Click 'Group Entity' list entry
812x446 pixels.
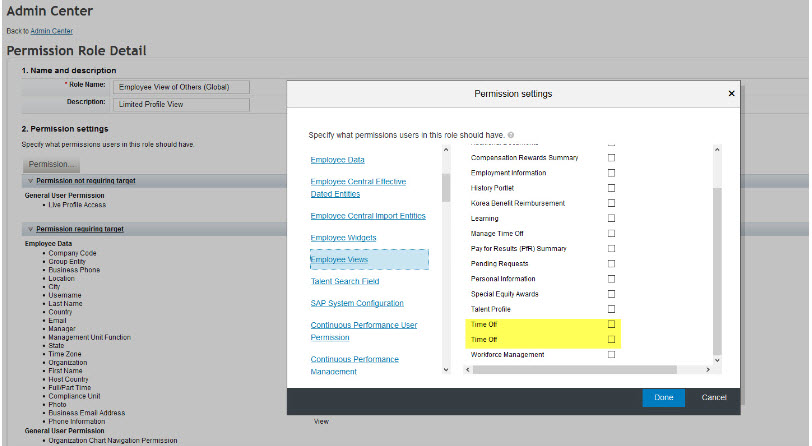tap(67, 262)
